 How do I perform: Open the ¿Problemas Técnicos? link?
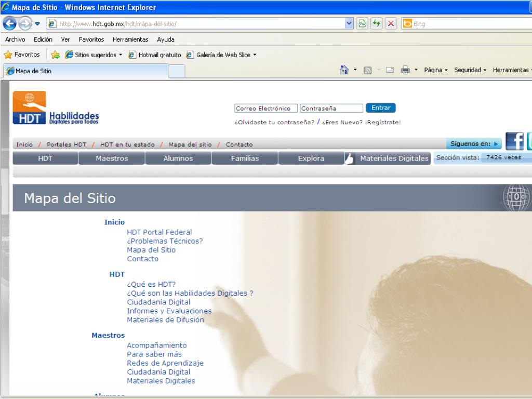(x=165, y=241)
